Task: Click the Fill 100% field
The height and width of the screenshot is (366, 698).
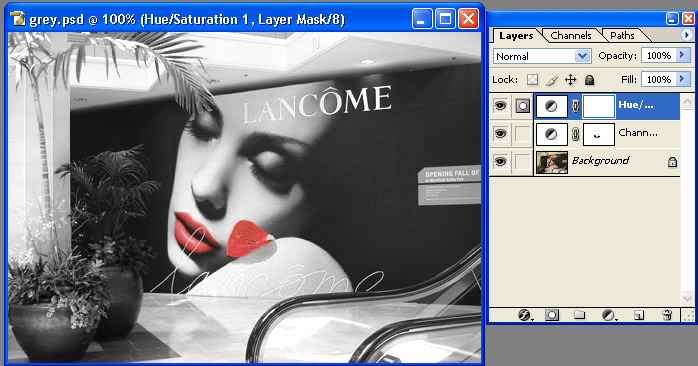Action: [658, 79]
